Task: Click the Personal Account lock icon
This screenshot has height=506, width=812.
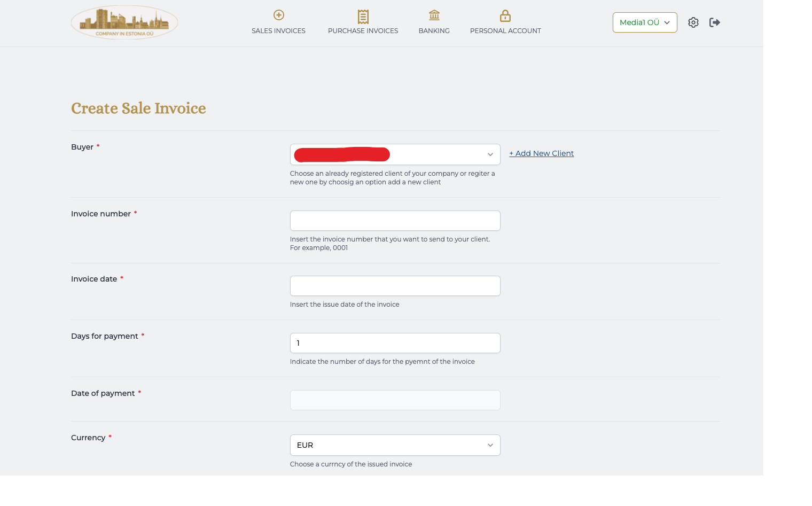Action: 505,15
